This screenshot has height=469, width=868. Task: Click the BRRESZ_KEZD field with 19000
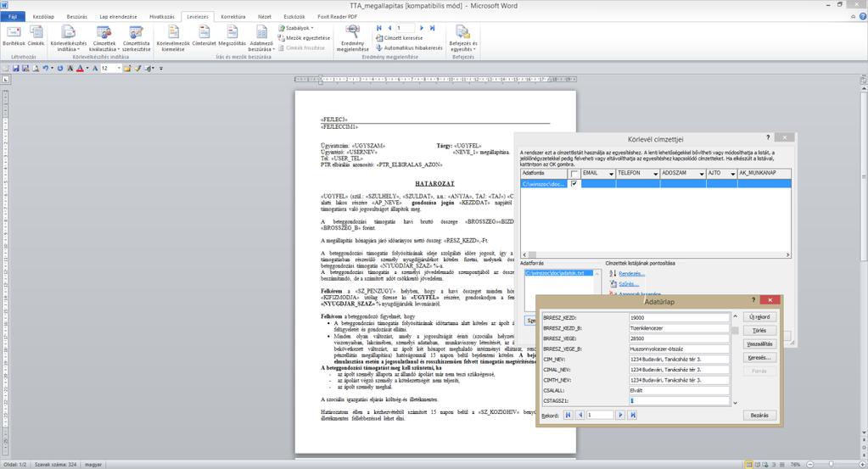[x=680, y=318]
